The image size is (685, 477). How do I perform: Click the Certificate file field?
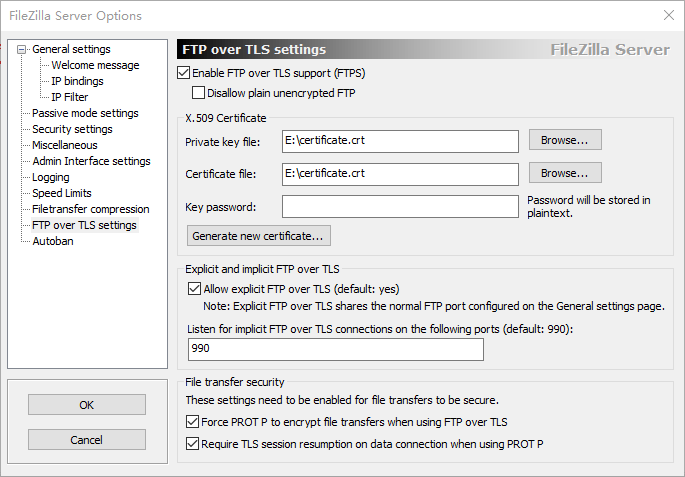pos(400,174)
